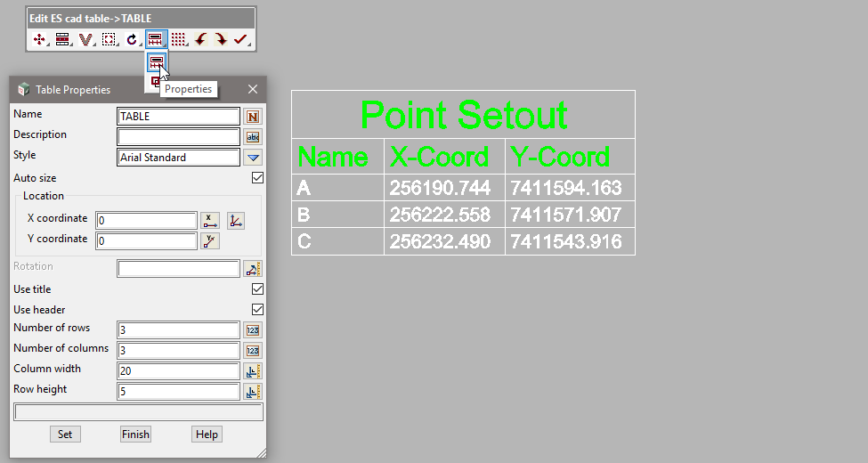Close the Table Properties panel

[253, 89]
